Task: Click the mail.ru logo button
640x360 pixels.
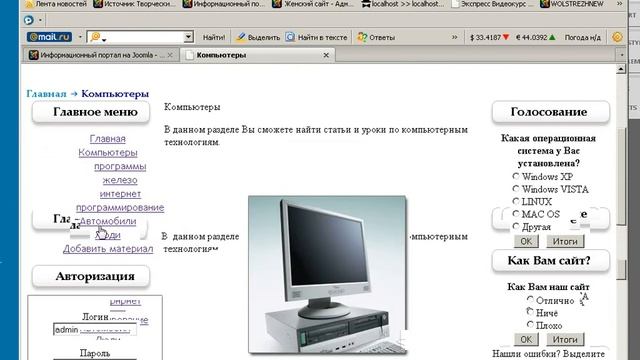Action: tap(49, 37)
